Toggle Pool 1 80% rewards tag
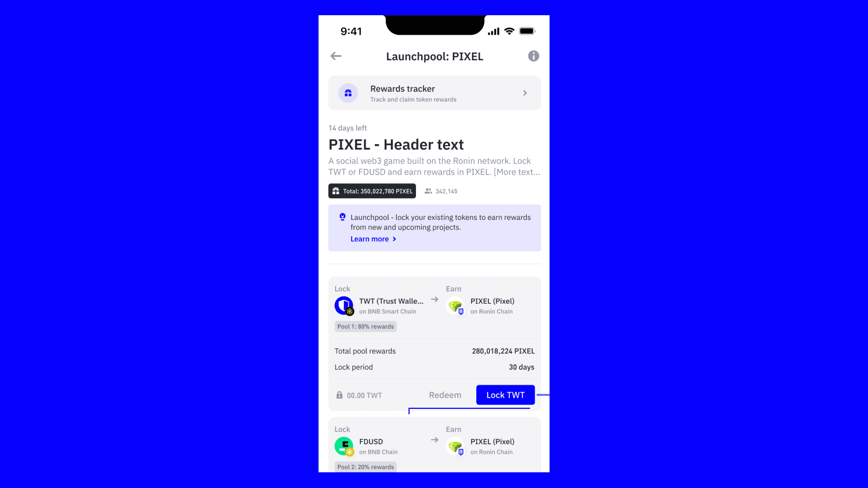868x488 pixels. pos(365,326)
